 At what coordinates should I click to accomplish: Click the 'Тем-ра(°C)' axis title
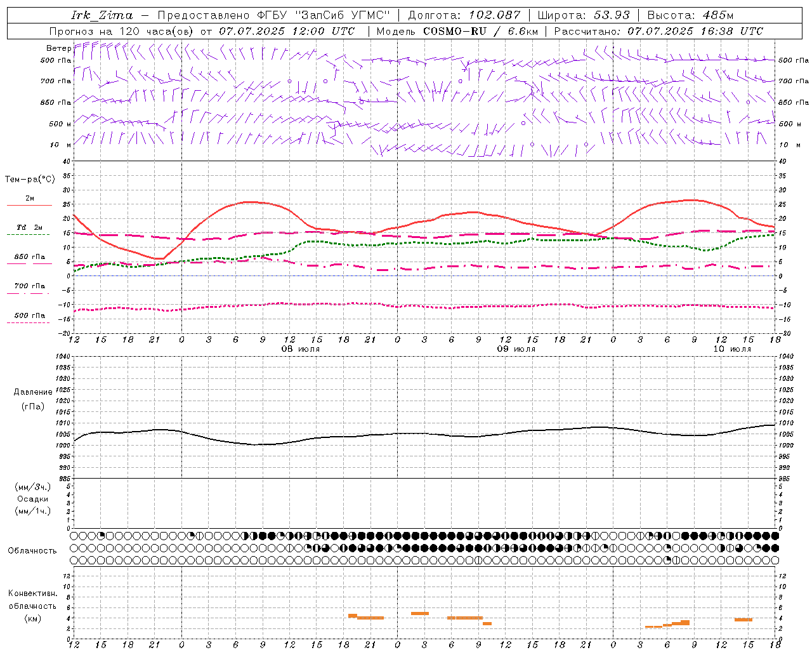click(30, 180)
